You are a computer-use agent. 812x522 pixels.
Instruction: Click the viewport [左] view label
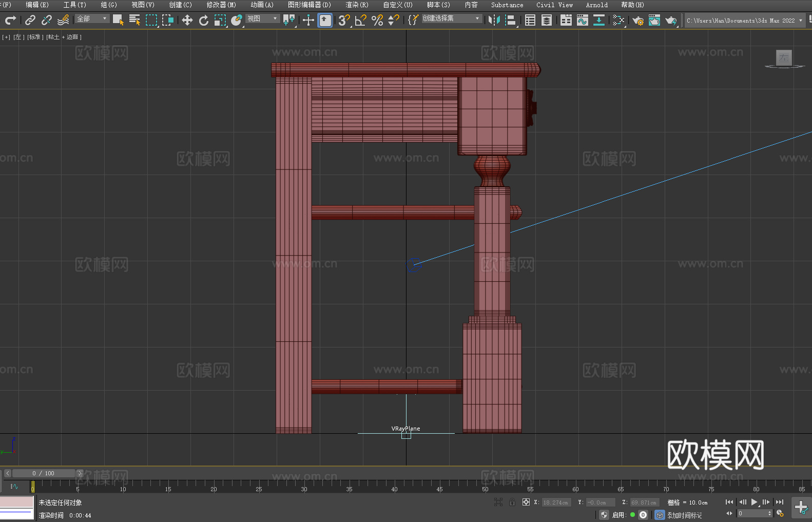[x=19, y=37]
